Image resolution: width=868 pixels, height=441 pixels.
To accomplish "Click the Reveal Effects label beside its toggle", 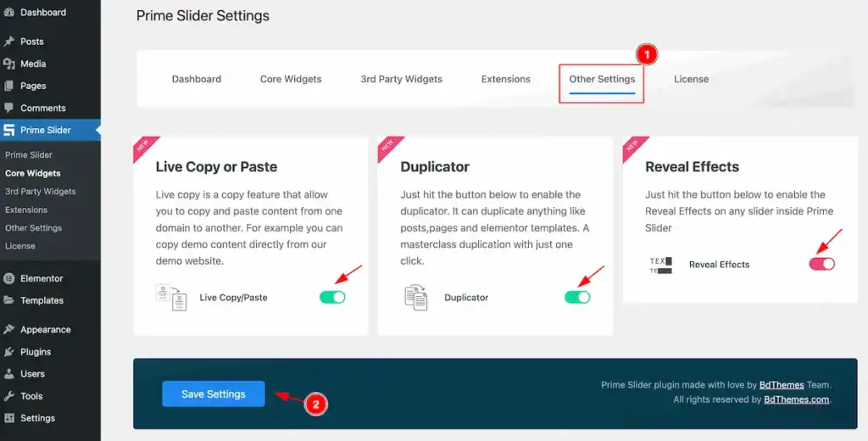I will (x=719, y=265).
